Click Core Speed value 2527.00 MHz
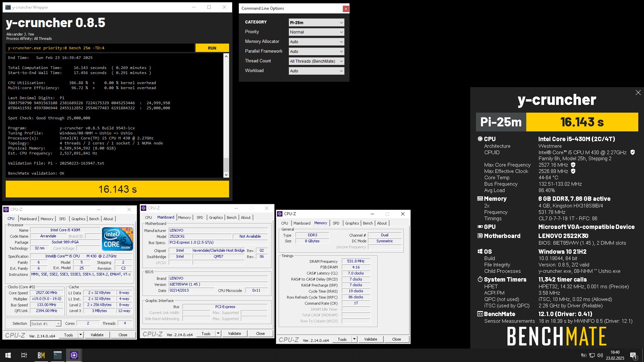Screen dimensions: 644x362 pyautogui.click(x=47, y=293)
